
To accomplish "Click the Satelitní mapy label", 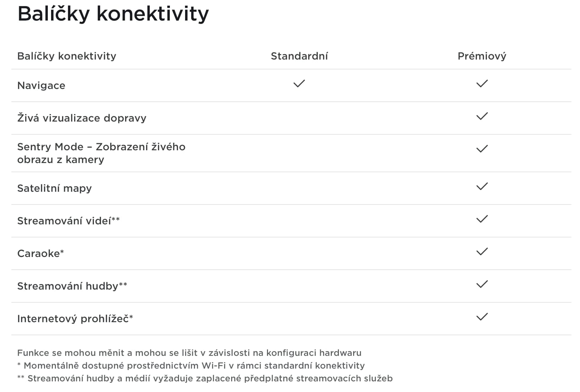I will coord(54,188).
